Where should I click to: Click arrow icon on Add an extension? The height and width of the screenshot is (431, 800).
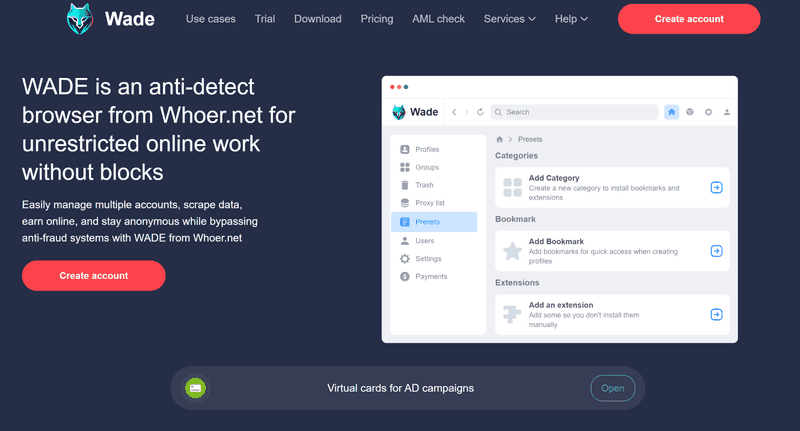click(716, 315)
